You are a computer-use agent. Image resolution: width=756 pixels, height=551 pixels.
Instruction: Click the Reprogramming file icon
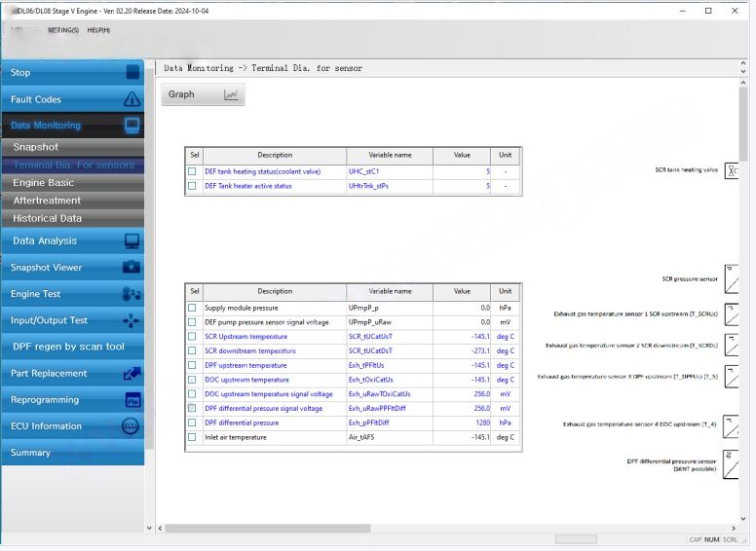coord(132,400)
